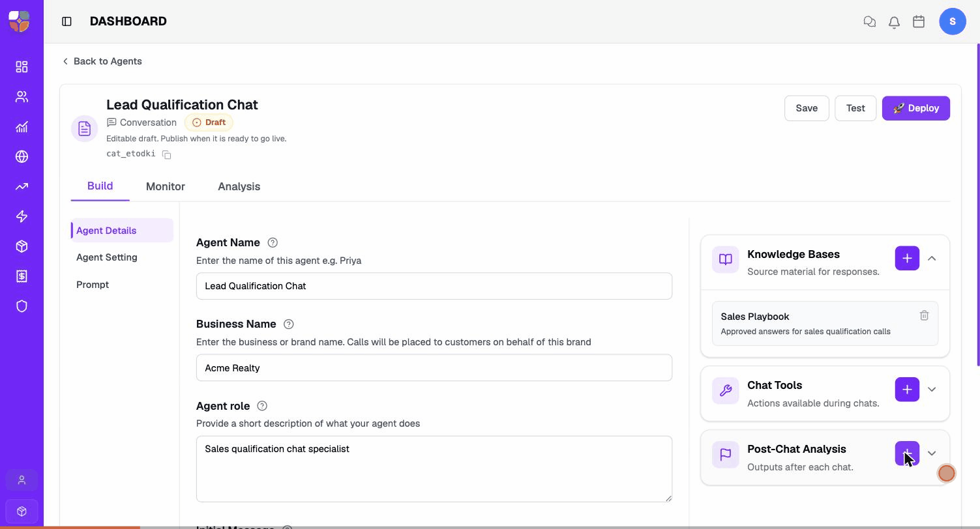Open the user avatar S menu
Viewport: 980px width, 529px height.
click(953, 21)
